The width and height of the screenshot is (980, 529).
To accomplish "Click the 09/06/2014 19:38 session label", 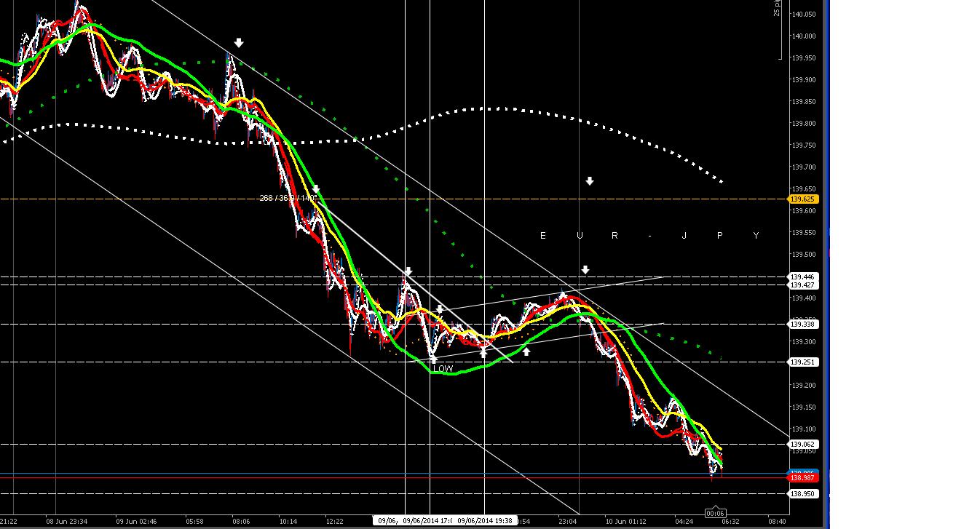I will [486, 520].
